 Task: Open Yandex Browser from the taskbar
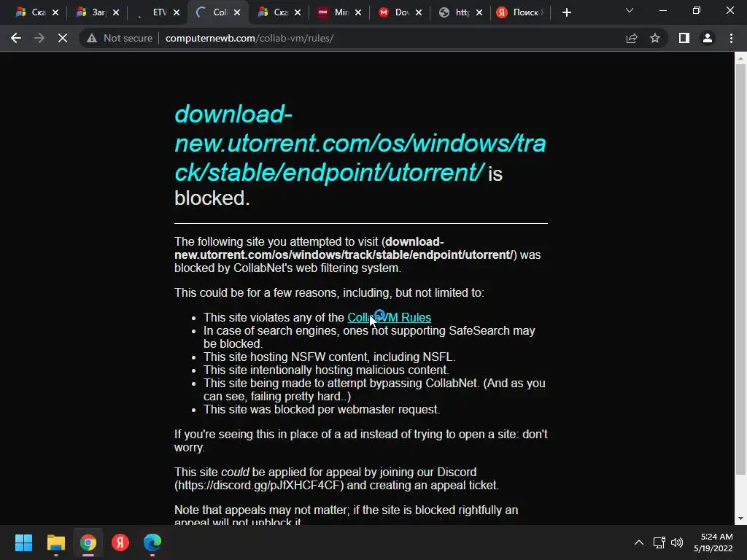tap(120, 542)
